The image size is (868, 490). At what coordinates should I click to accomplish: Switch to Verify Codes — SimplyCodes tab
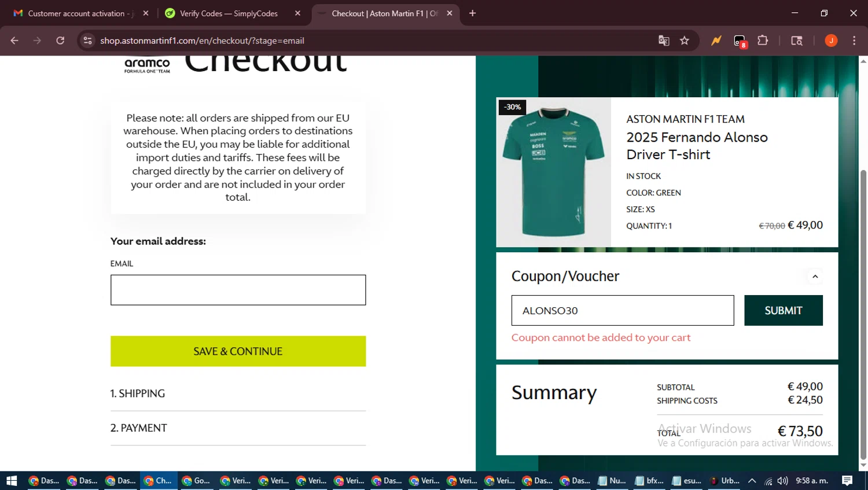[x=229, y=13]
